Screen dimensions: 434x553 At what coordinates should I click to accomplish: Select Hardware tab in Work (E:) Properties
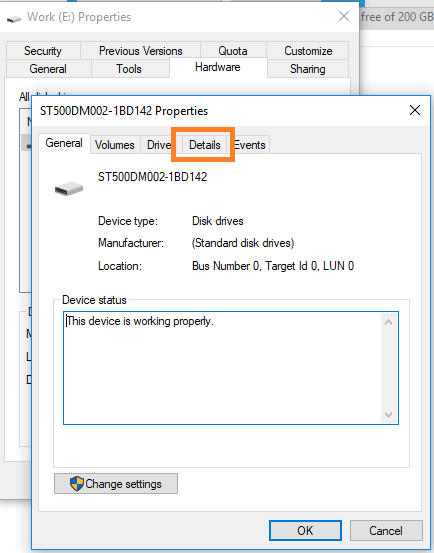click(218, 67)
